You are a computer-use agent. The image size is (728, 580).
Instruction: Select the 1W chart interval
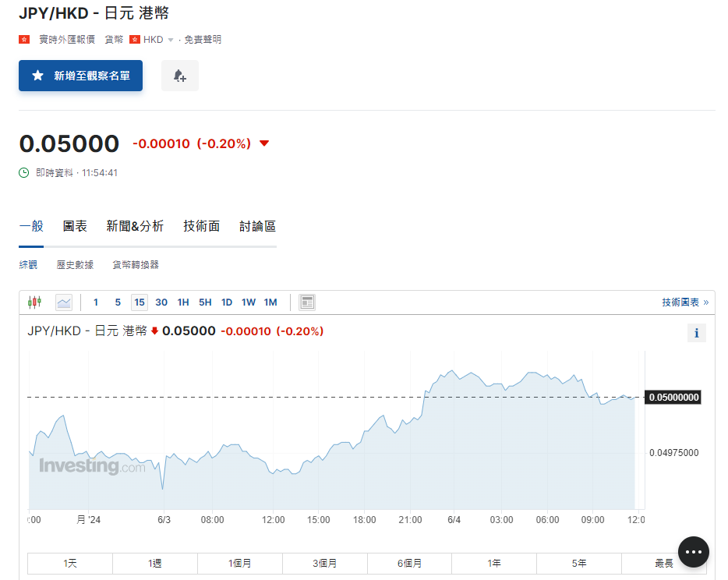pos(249,302)
